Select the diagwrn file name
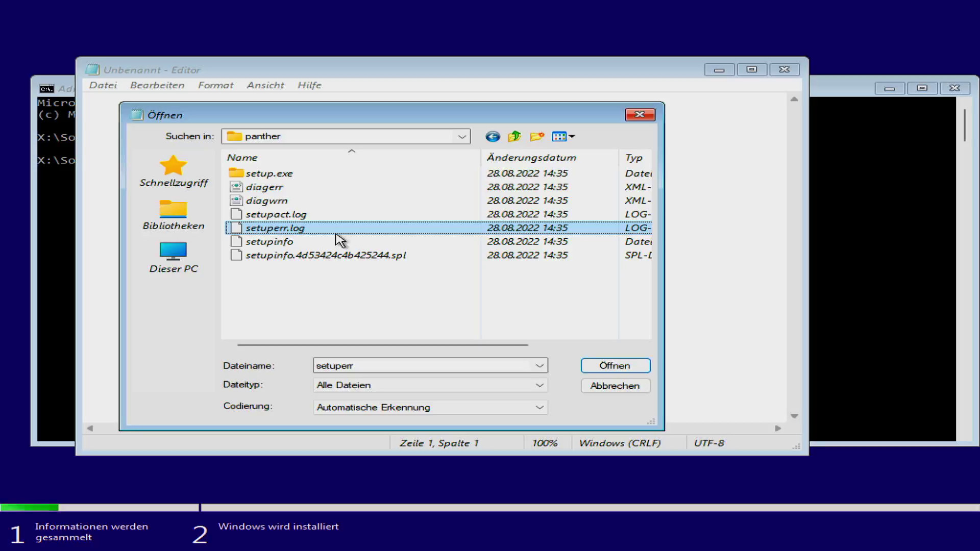The height and width of the screenshot is (551, 980). (266, 201)
